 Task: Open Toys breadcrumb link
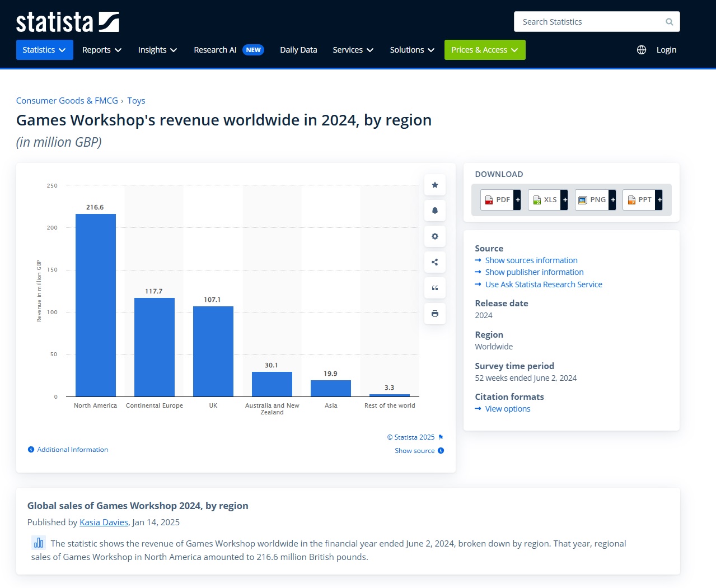[x=136, y=101]
